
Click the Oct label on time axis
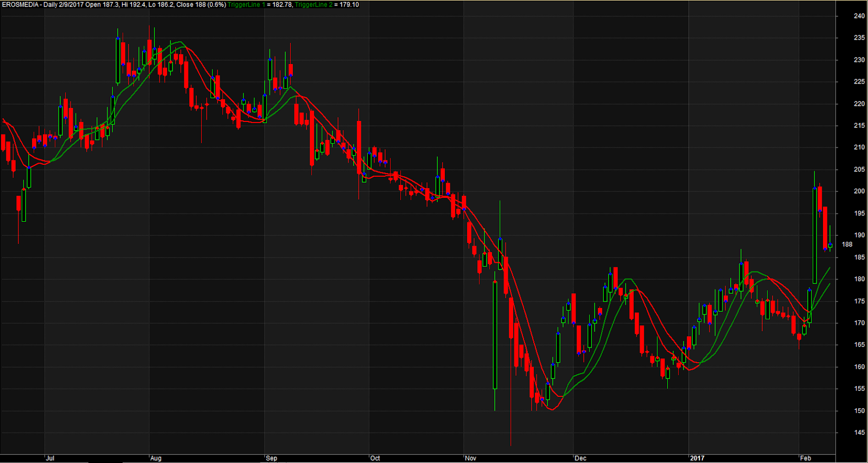[x=375, y=458]
